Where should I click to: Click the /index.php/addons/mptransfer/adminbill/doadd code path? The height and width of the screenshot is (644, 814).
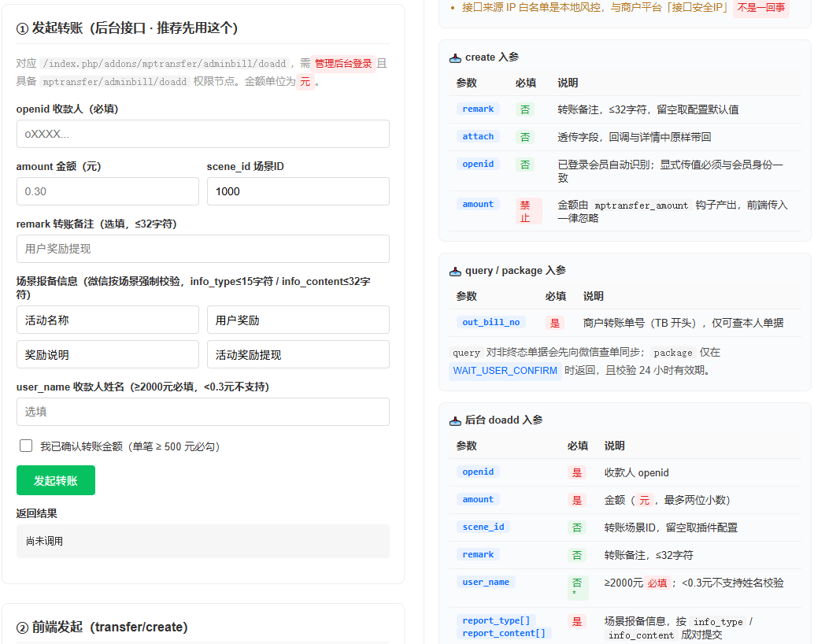pyautogui.click(x=164, y=63)
